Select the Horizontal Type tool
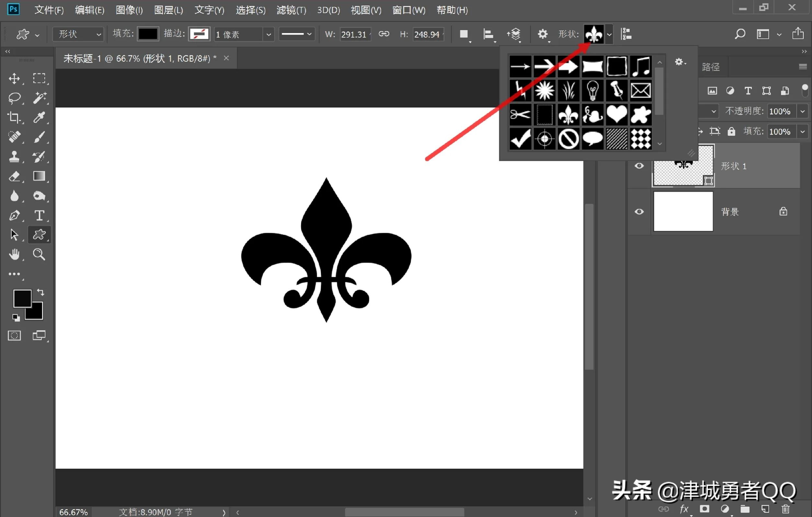This screenshot has width=812, height=517. tap(40, 215)
